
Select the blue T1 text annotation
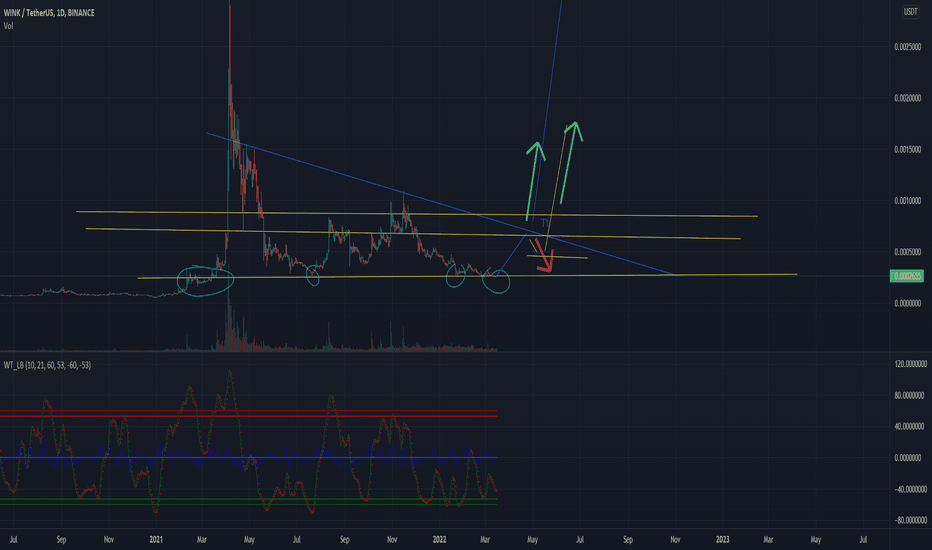[x=544, y=224]
